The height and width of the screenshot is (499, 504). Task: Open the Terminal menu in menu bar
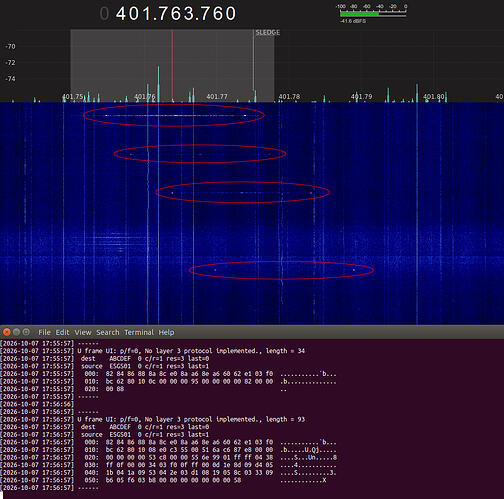click(139, 332)
